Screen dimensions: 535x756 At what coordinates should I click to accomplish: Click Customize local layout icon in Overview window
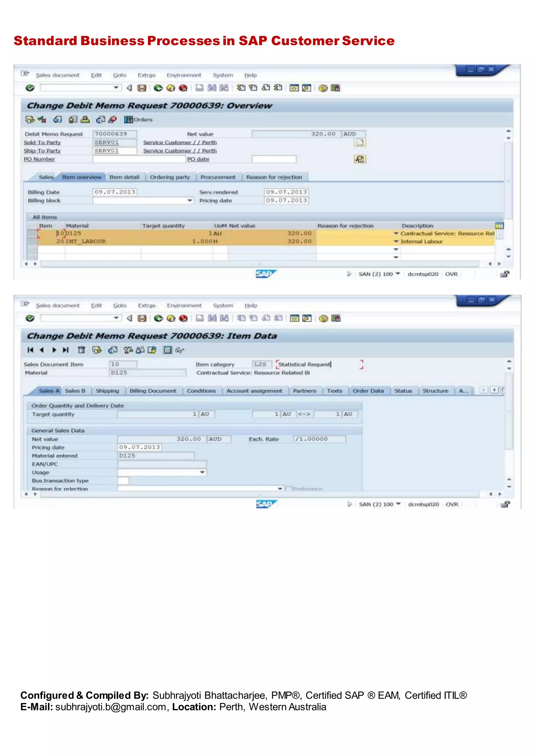click(x=335, y=88)
